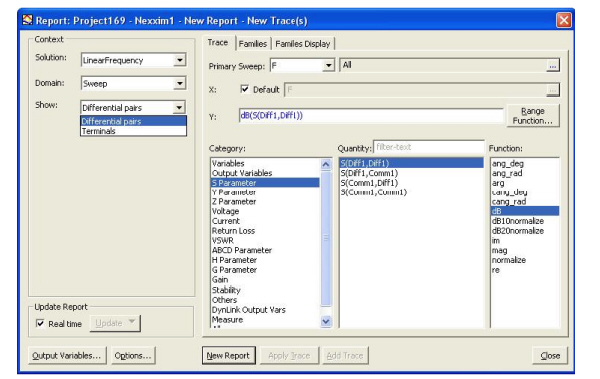Click scroll-up arrow in Category list

tap(326, 165)
